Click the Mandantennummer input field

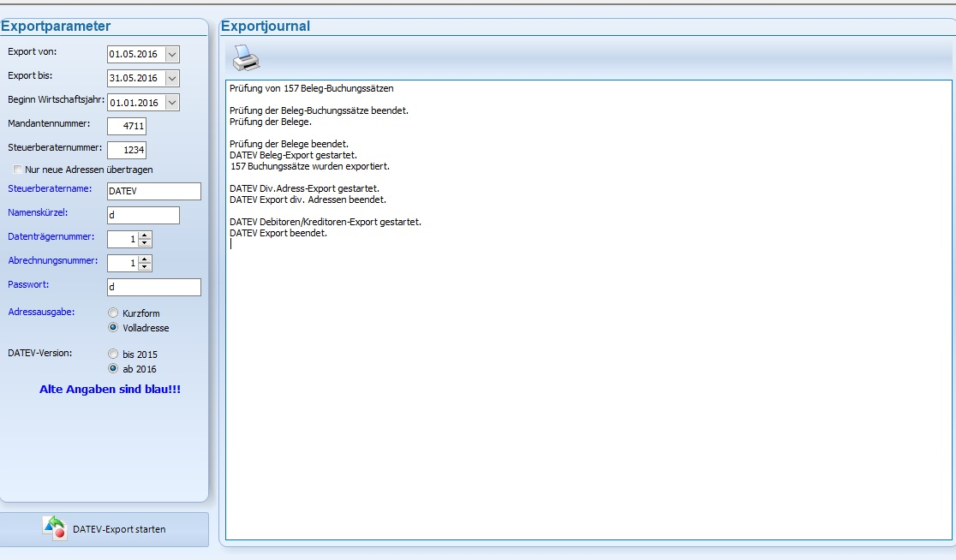click(x=127, y=126)
